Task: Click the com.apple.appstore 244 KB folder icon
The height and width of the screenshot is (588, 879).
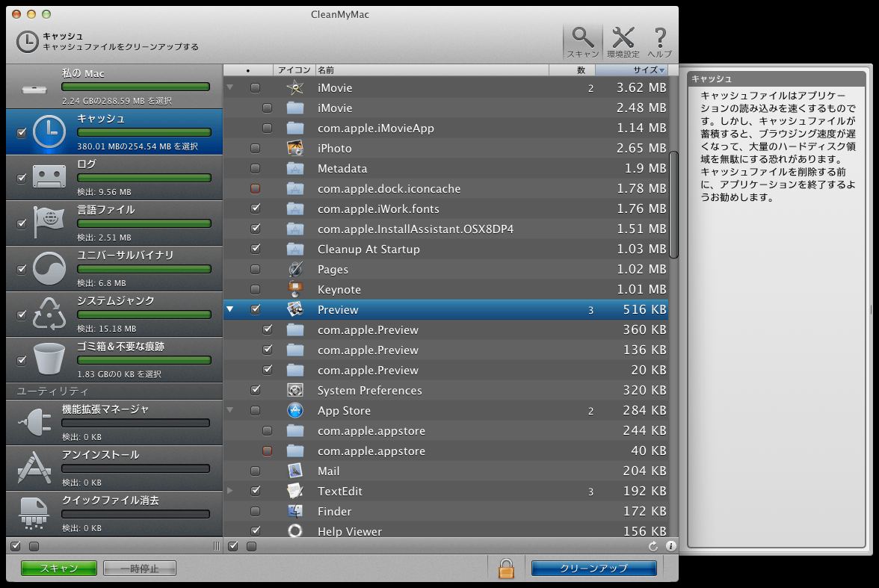Action: (x=294, y=430)
